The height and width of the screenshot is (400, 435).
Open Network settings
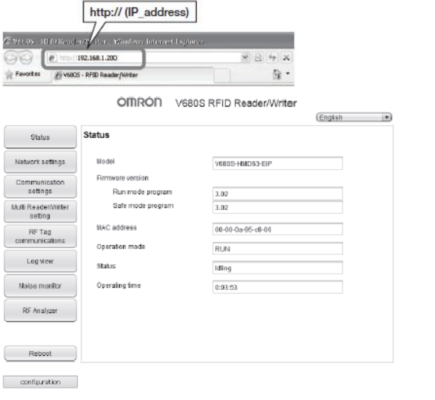coord(40,162)
